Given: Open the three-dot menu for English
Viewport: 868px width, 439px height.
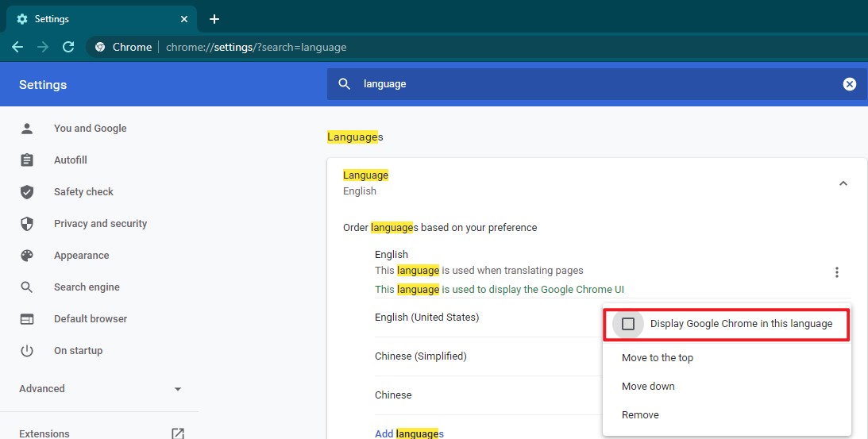Looking at the screenshot, I should point(836,271).
